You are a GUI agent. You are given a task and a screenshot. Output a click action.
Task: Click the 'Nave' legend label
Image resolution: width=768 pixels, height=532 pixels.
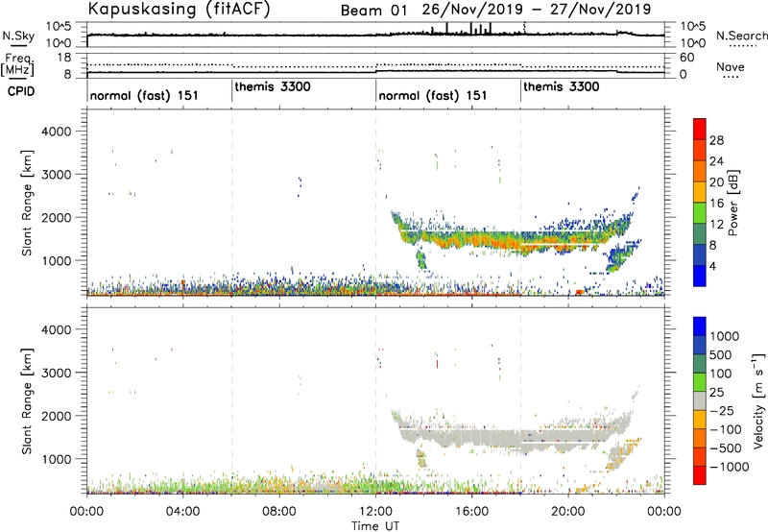731,66
